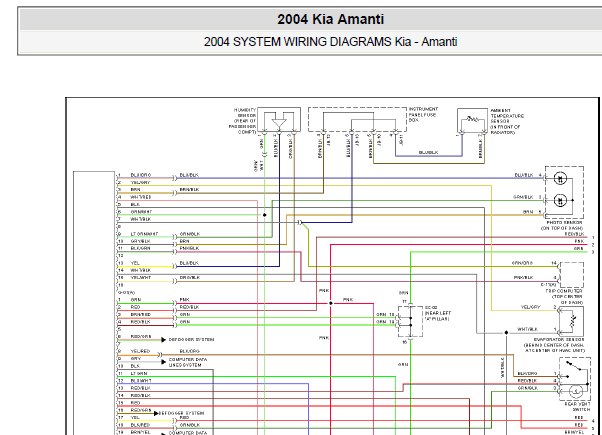Viewport: 602px width, 435px height.
Task: Click the "2004 Kia Amanti" heading
Action: [x=331, y=19]
